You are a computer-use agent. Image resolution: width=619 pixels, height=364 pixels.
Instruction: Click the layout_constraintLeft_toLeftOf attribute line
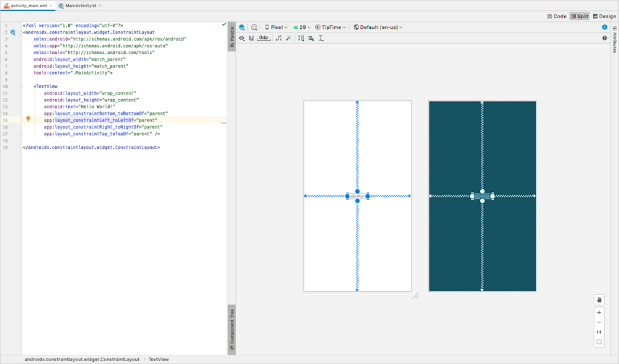[x=101, y=121]
